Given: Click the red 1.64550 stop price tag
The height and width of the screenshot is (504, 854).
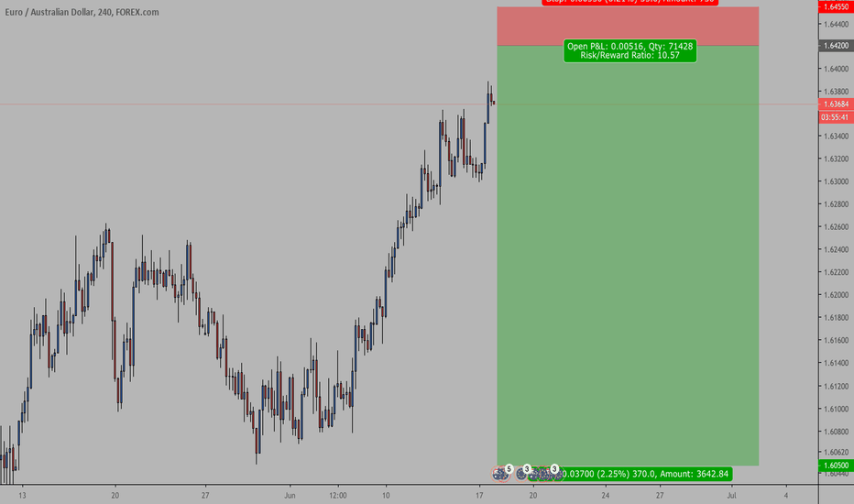Looking at the screenshot, I should pyautogui.click(x=836, y=6).
